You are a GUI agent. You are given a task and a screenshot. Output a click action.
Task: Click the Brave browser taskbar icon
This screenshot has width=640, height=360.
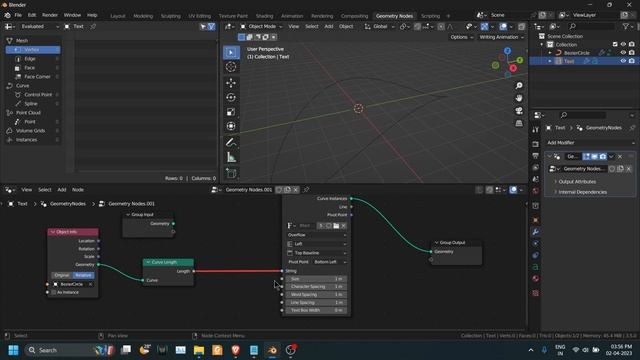[x=236, y=350]
